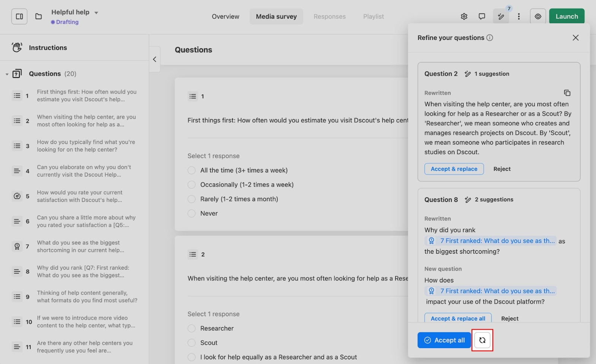Choose "Occasionally (1-2 times a week)" option

click(x=191, y=185)
